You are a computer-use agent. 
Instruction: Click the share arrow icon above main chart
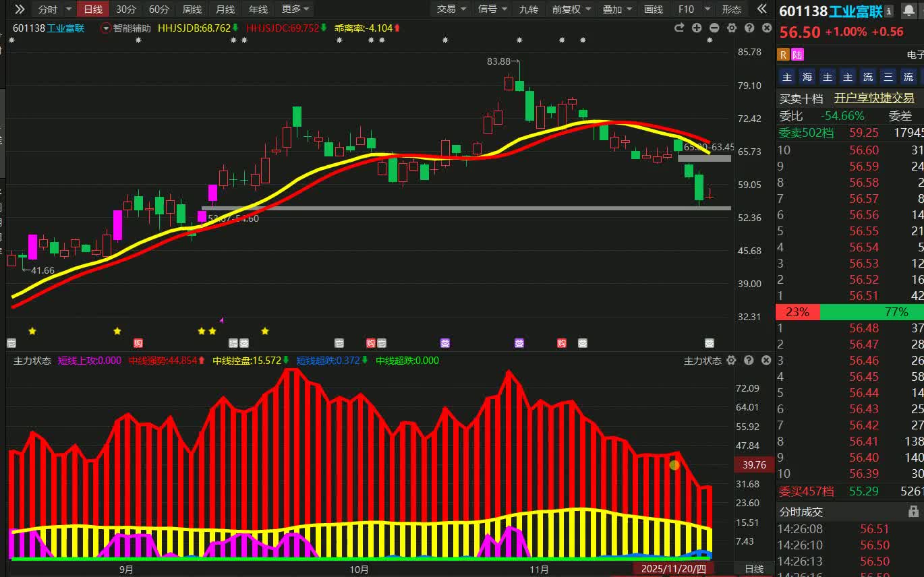(x=679, y=28)
